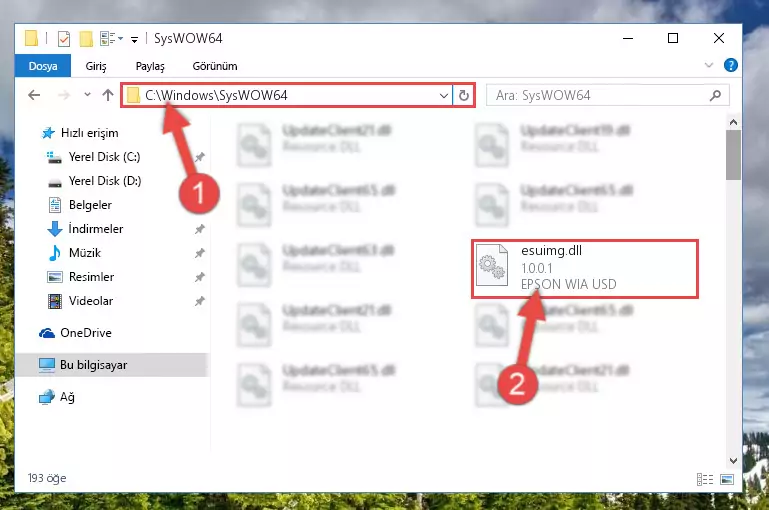Open the Dosya file menu tab

click(x=43, y=66)
